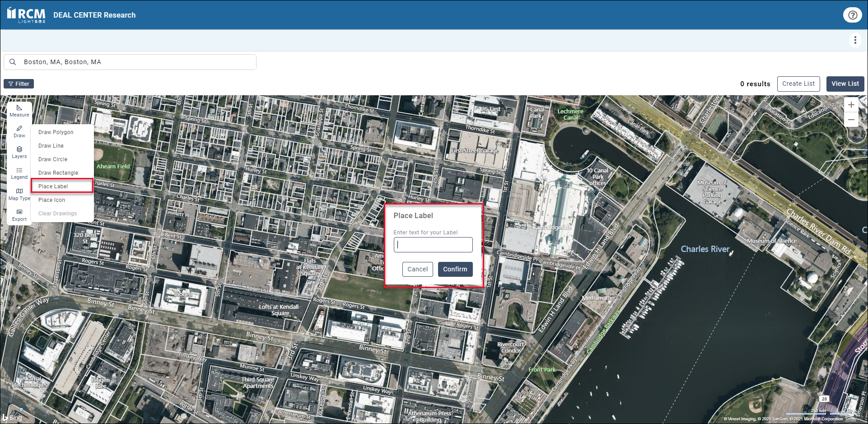Open the Layers panel
Viewport: 868px width, 424px height.
click(x=19, y=152)
